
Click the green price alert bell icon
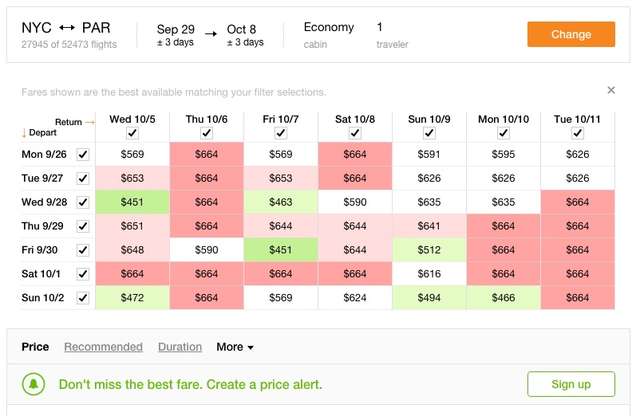pos(35,384)
